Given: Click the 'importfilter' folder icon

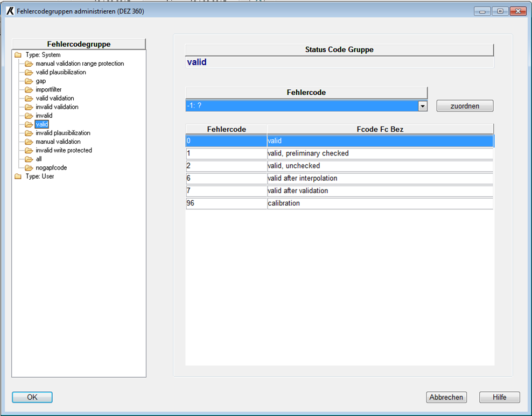Looking at the screenshot, I should click(x=29, y=89).
